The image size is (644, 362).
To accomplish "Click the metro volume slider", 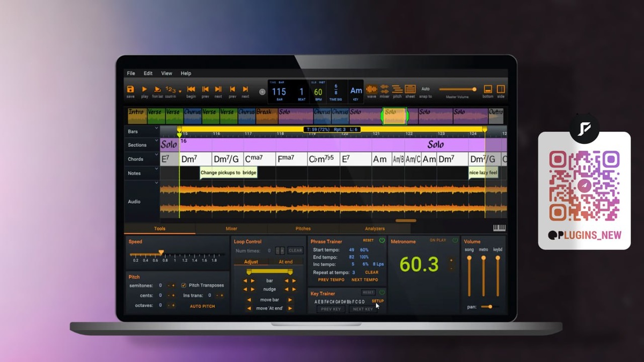I will pyautogui.click(x=484, y=276).
